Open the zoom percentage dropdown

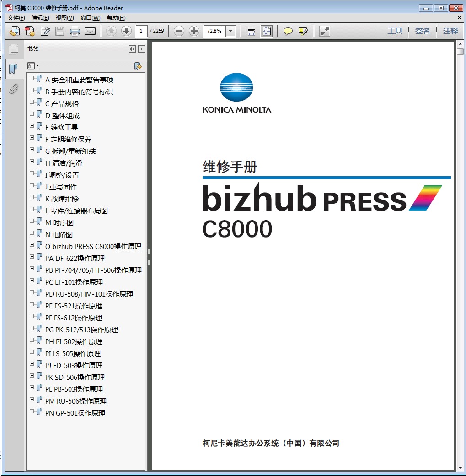point(231,31)
